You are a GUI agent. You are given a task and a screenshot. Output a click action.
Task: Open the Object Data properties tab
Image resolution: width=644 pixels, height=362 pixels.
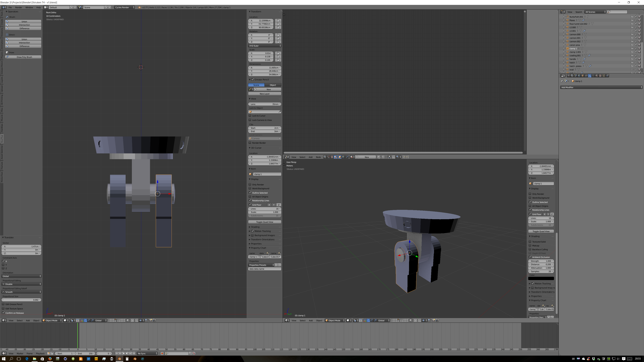coord(593,76)
